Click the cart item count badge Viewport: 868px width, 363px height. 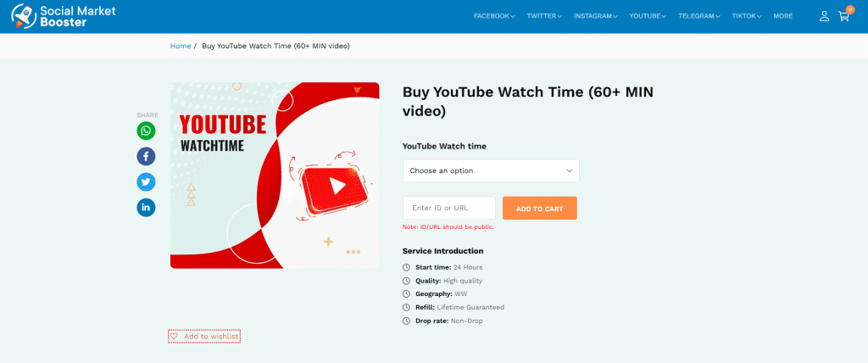850,9
